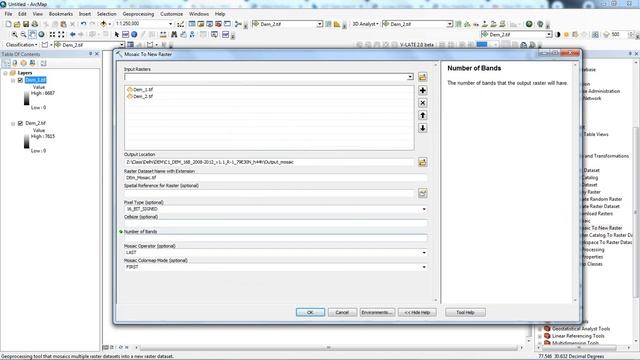Screen dimensions: 640x360
Task: Click Geostatistical Analyst Tools in ArcToolbox
Action: click(x=581, y=329)
